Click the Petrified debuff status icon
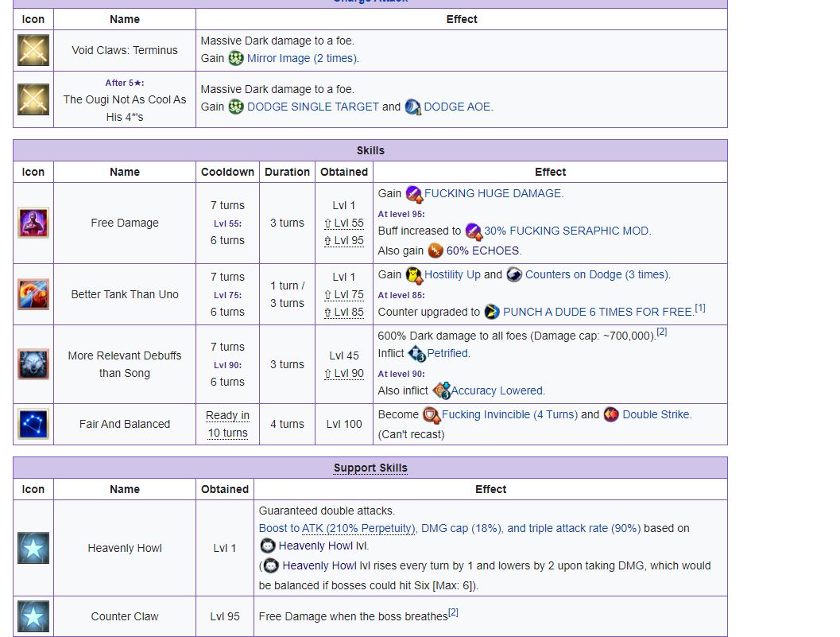This screenshot has width=840, height=637. click(416, 354)
